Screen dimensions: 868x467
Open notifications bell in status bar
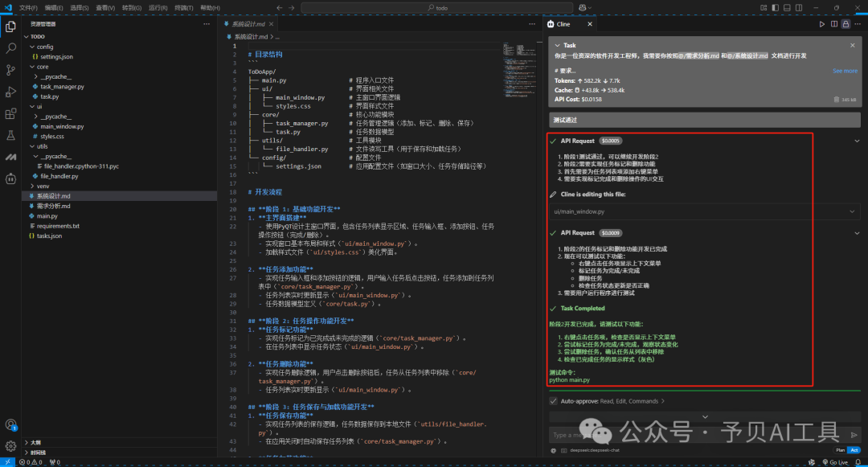pos(858,462)
